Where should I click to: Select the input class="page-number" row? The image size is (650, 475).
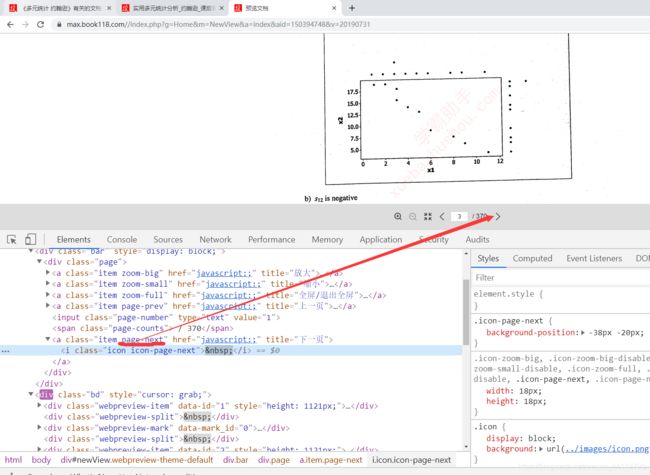click(x=166, y=317)
